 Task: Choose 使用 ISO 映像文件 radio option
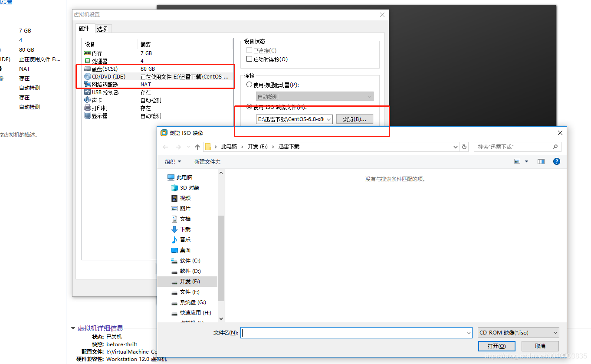point(249,107)
